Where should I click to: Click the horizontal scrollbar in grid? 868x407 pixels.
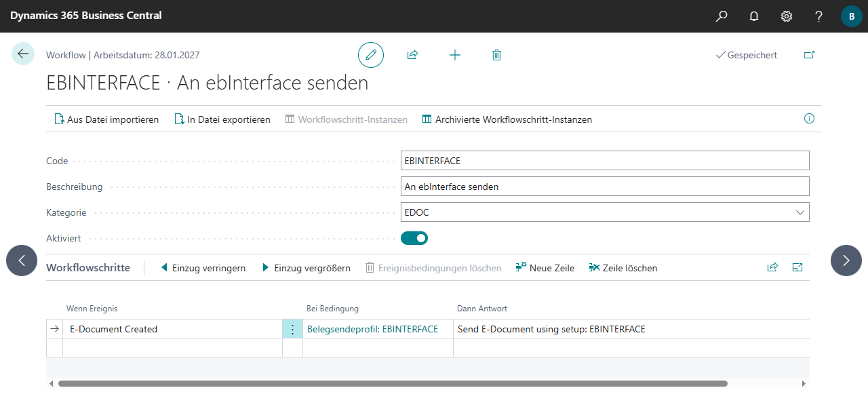[393, 383]
